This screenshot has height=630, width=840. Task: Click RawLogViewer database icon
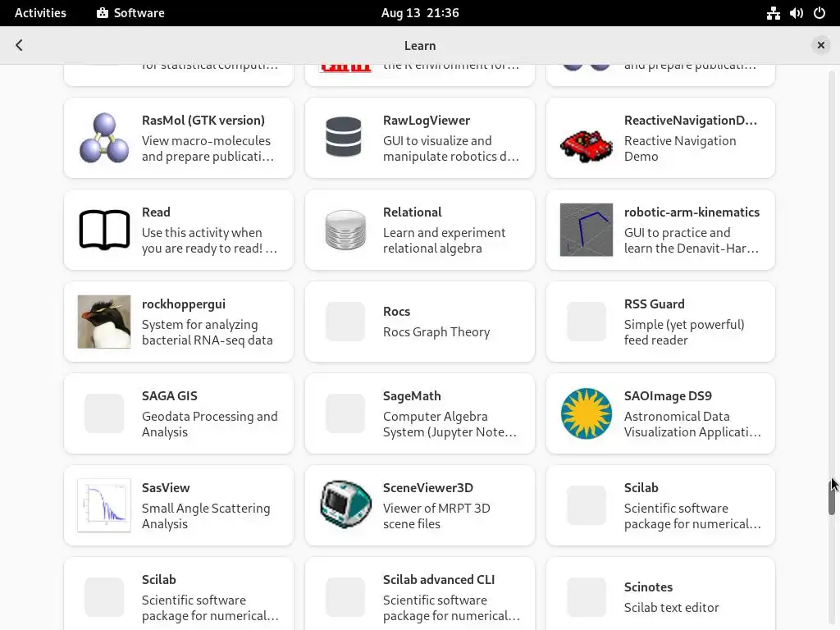[x=344, y=137]
